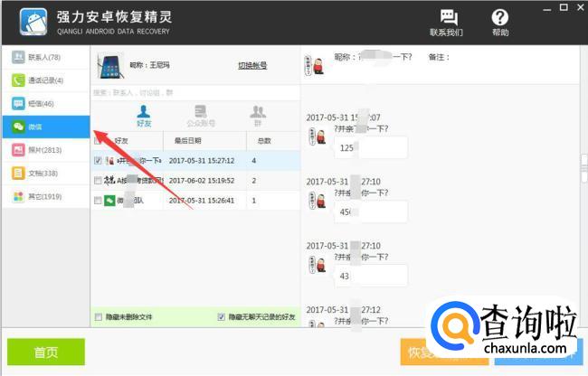Check the row dated 2017-06-02 15:19:52
Image resolution: width=588 pixels, height=376 pixels.
click(98, 181)
